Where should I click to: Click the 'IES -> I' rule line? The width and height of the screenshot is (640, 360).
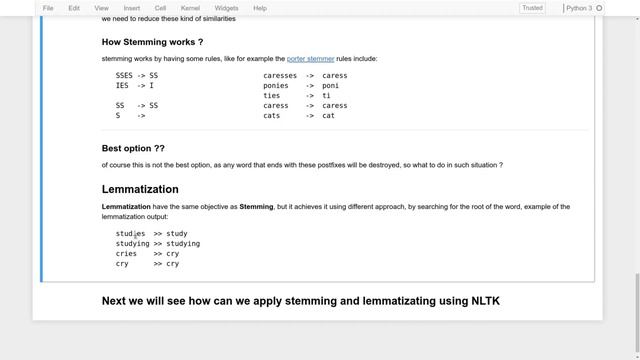(135, 86)
